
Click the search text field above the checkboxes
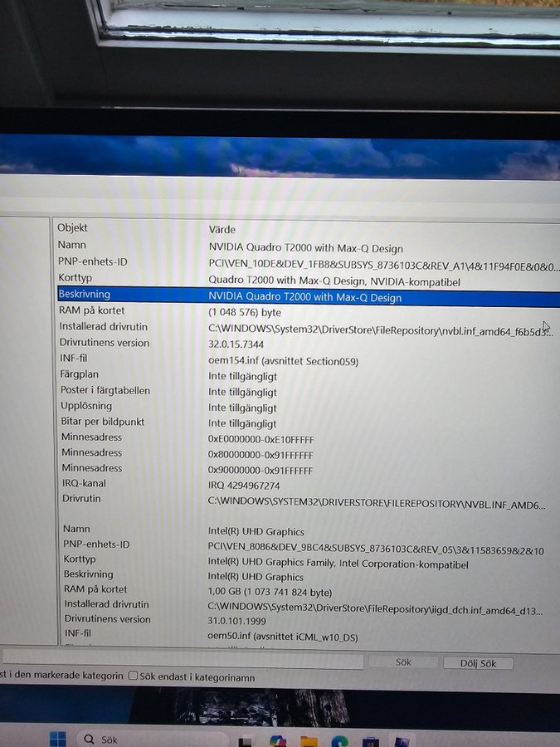pyautogui.click(x=183, y=662)
